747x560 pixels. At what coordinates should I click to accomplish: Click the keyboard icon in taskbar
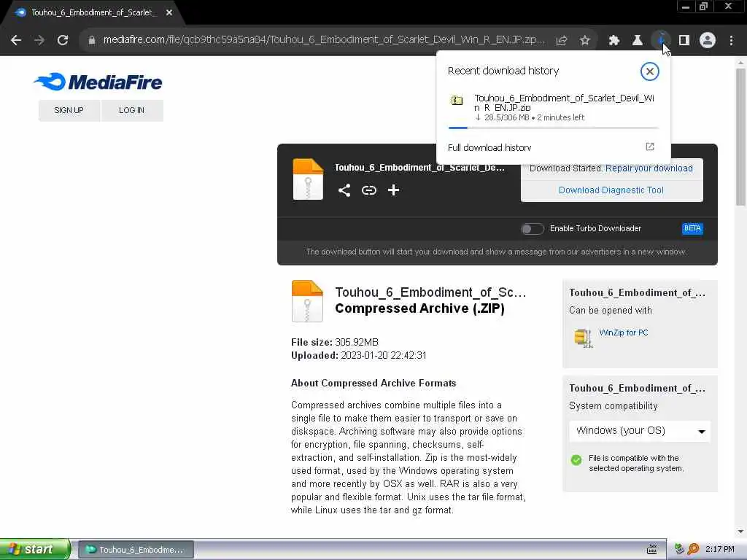coord(651,550)
